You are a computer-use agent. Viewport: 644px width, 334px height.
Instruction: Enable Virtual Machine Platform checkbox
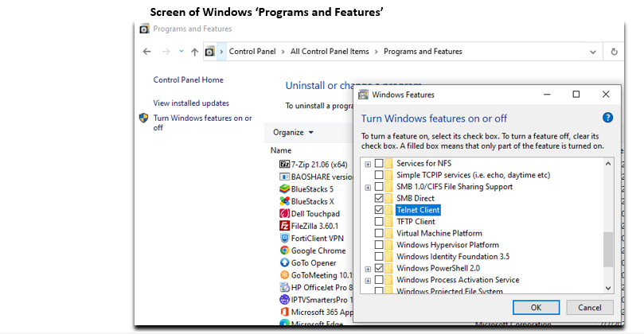click(379, 233)
